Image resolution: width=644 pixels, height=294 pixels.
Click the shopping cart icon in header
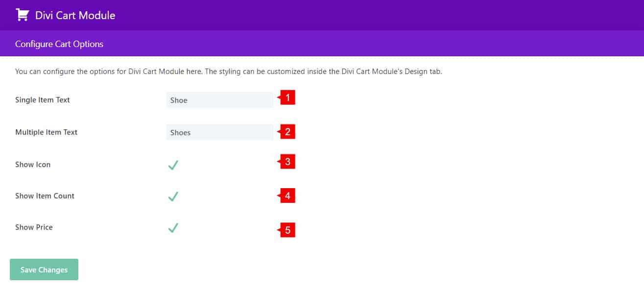(23, 15)
